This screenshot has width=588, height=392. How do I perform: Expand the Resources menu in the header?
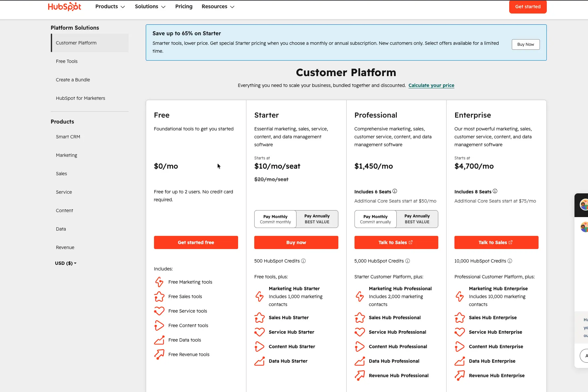tap(218, 7)
